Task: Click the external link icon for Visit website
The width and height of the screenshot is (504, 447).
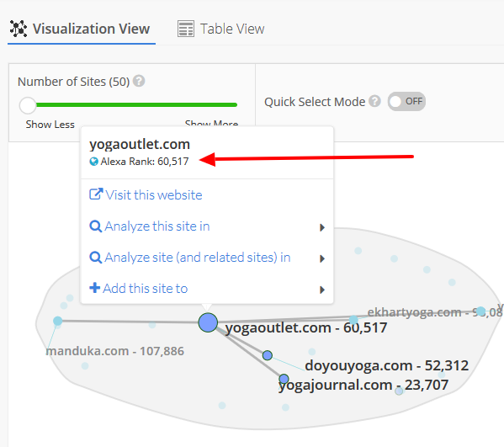Action: 96,194
